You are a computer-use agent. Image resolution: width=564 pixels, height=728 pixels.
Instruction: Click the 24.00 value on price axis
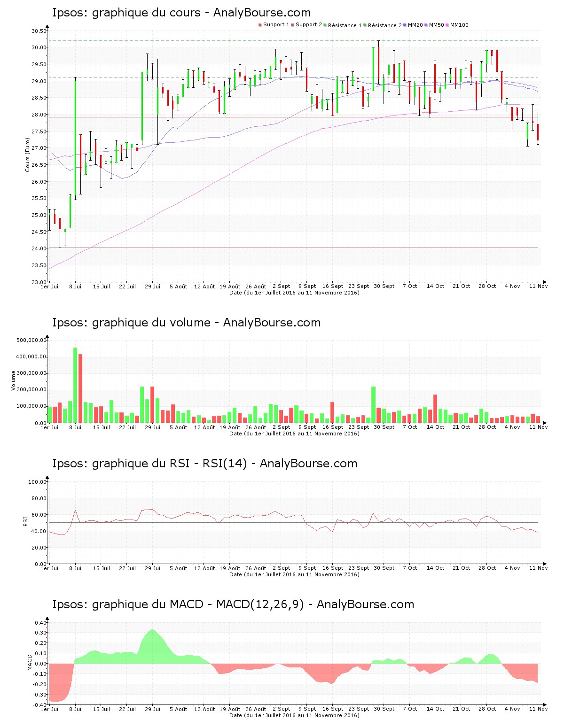tap(39, 248)
